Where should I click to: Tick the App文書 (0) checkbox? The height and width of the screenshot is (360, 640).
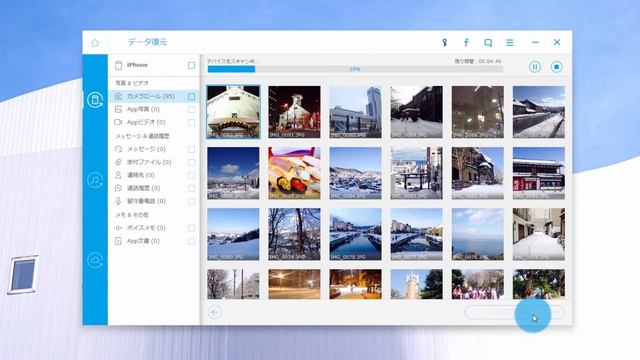(191, 241)
